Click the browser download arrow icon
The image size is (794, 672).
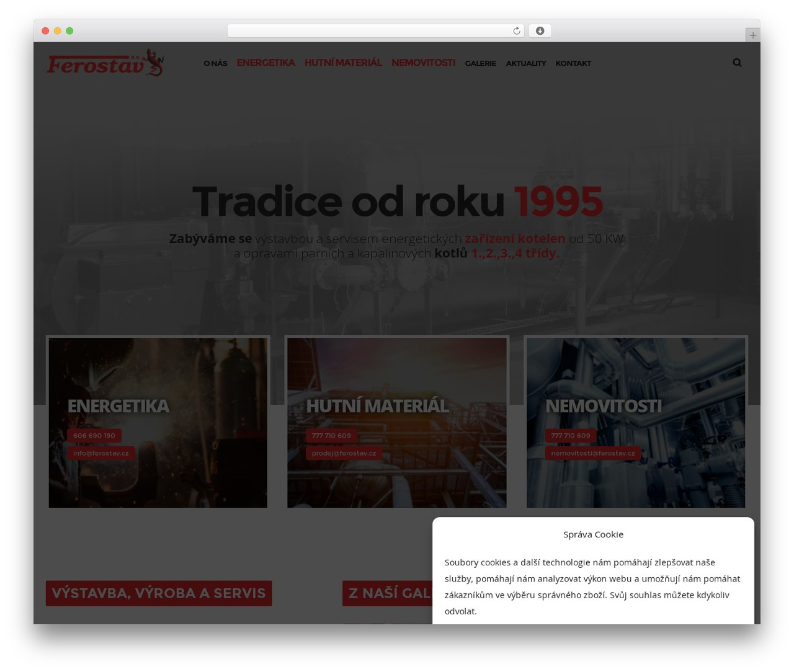coord(540,31)
